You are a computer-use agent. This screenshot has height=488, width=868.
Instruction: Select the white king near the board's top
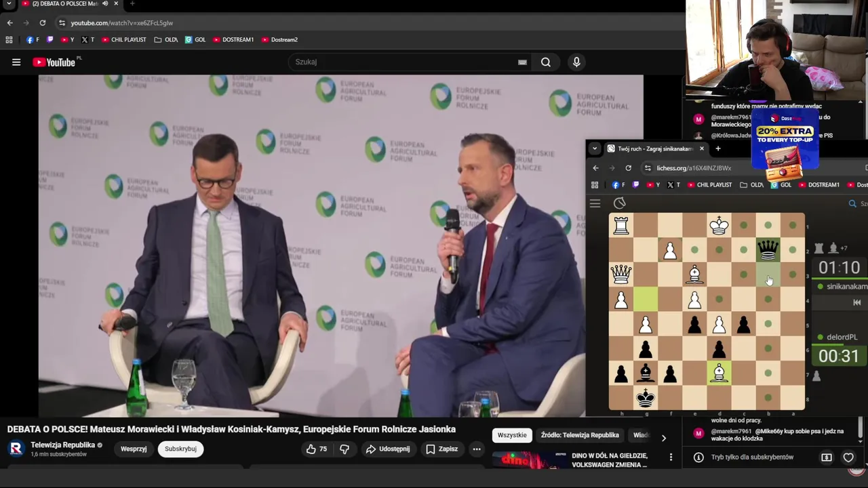pos(719,226)
